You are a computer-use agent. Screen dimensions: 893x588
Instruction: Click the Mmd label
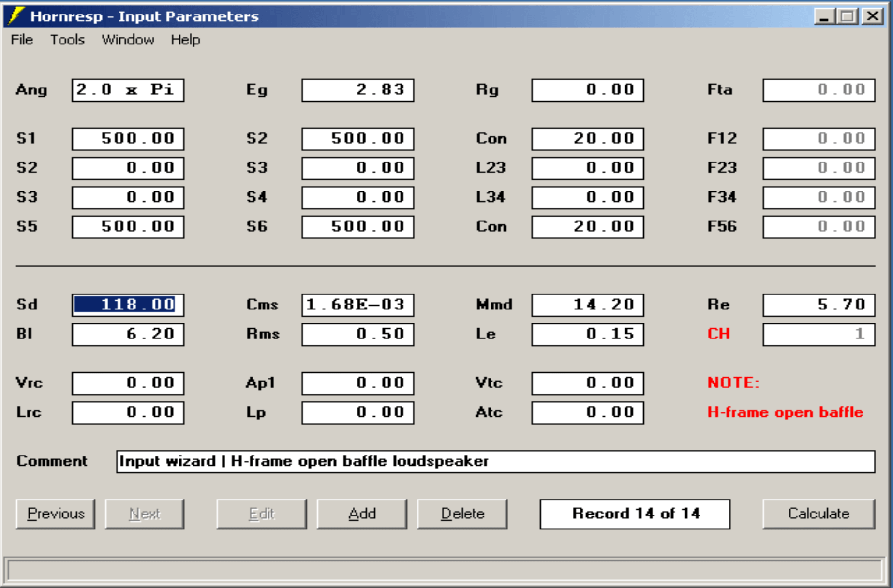click(494, 305)
